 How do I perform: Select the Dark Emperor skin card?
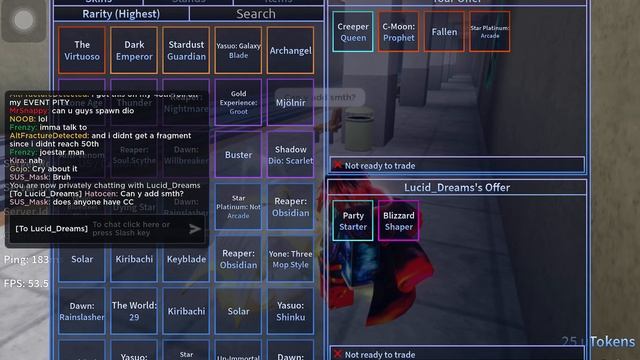click(x=134, y=50)
